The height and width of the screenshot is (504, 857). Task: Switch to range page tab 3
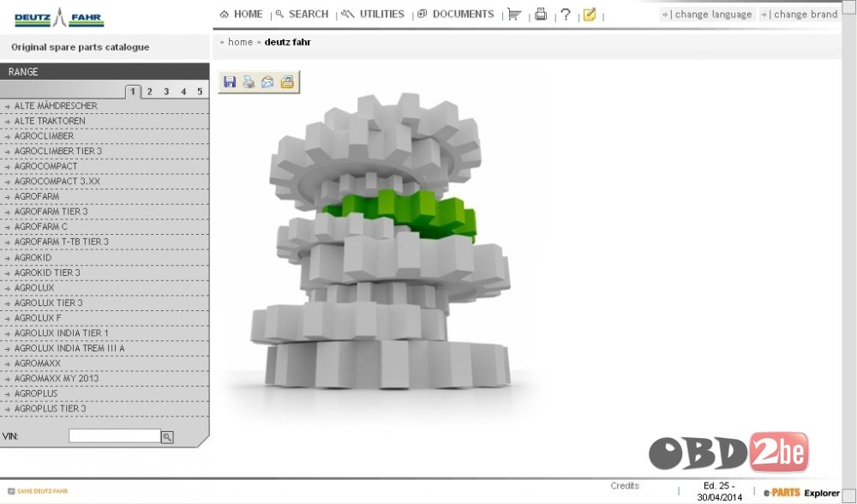click(167, 92)
